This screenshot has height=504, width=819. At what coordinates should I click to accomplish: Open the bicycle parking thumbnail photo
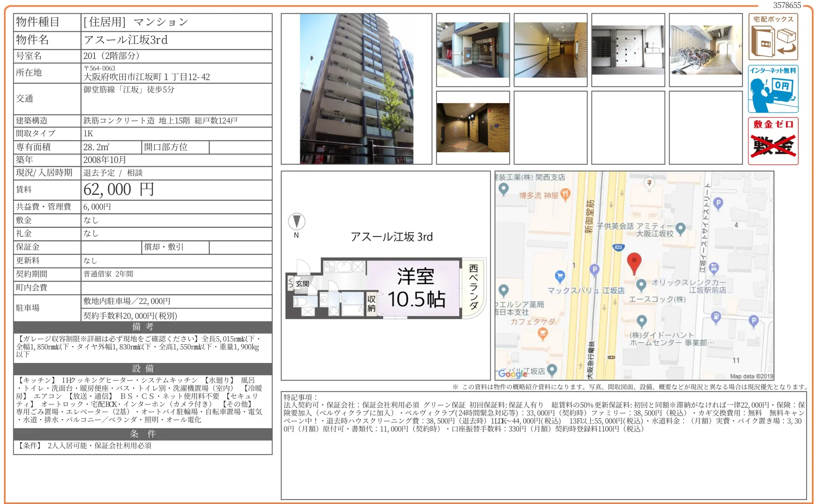click(x=705, y=50)
